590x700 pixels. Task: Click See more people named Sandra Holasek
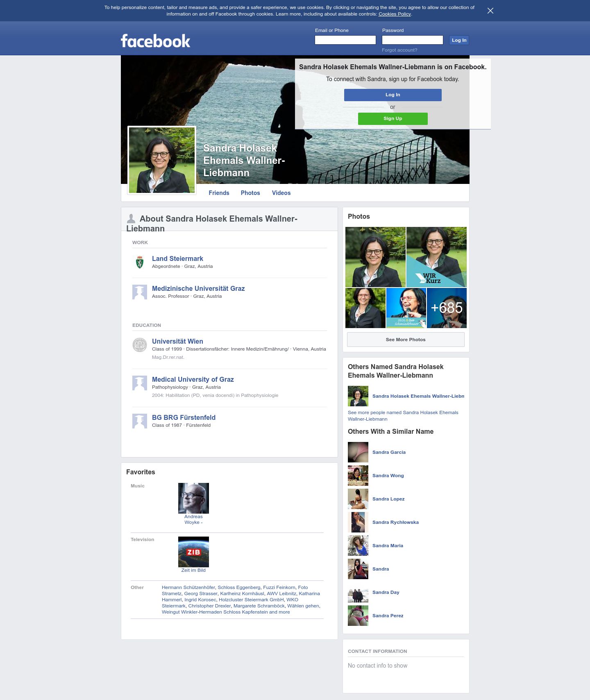point(403,416)
